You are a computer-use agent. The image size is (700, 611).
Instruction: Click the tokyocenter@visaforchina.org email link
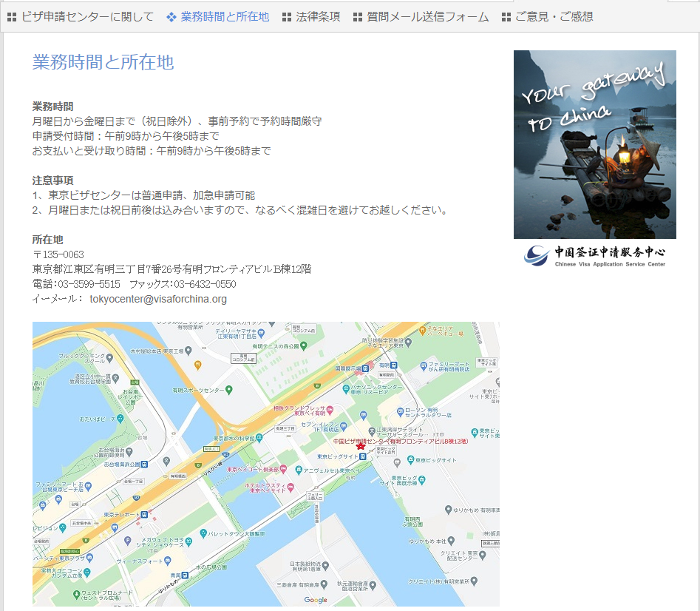[158, 299]
